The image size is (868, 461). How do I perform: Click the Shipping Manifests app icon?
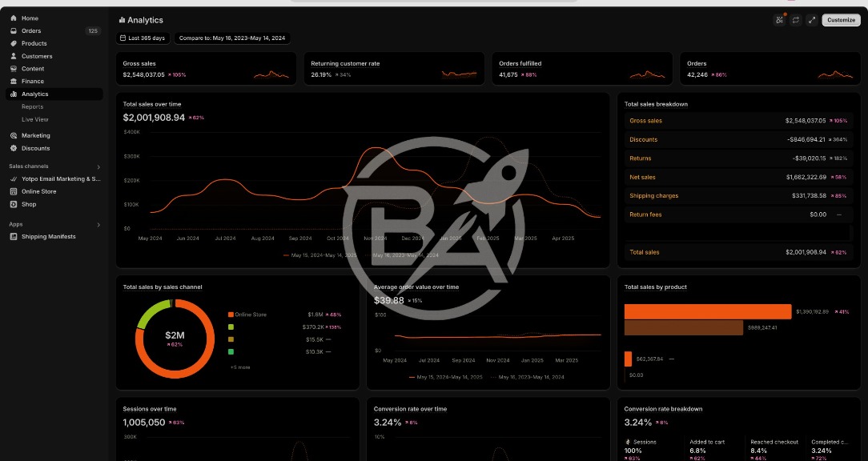tap(14, 236)
